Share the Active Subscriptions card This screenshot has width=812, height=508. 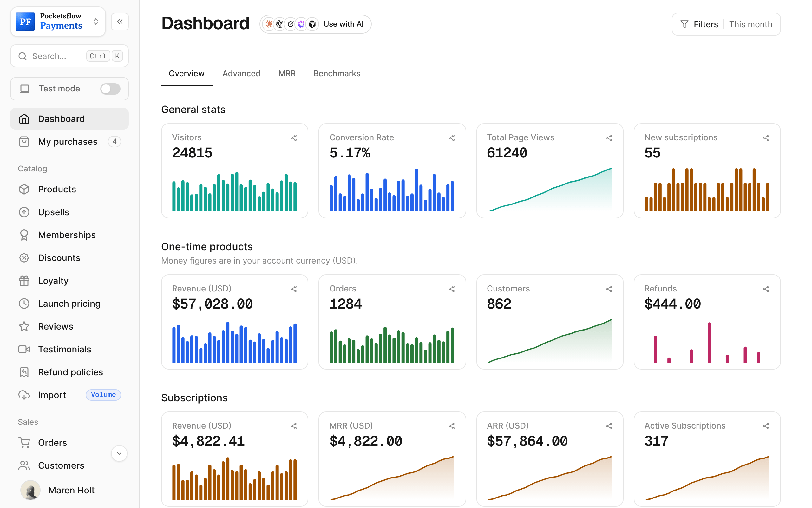(766, 426)
